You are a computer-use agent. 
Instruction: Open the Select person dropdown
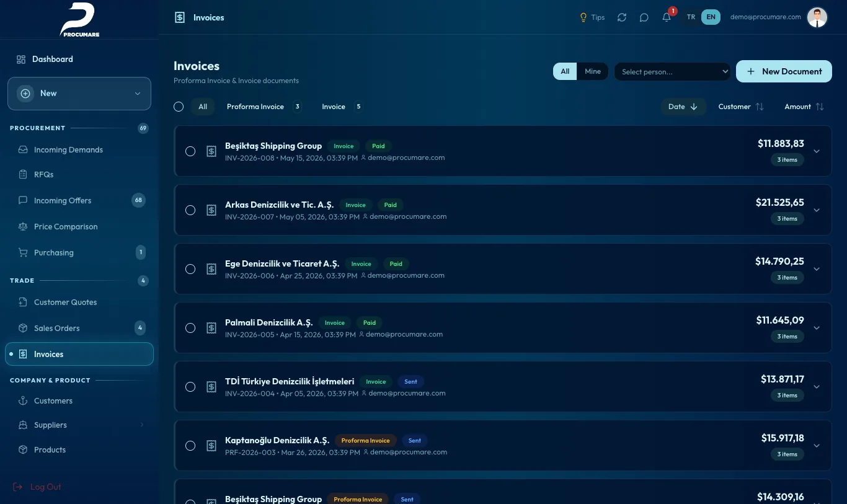pos(673,72)
